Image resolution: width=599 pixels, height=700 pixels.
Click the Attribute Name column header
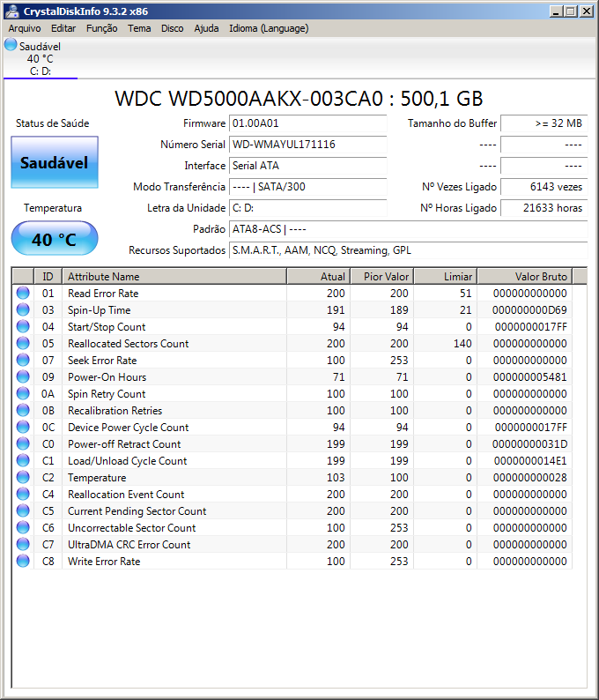[174, 276]
